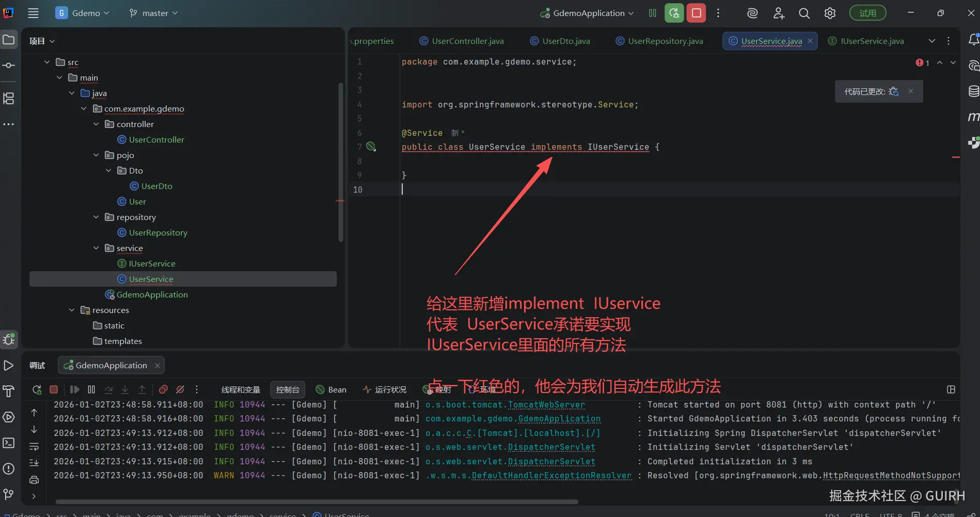Collapse the repository package

pos(96,217)
